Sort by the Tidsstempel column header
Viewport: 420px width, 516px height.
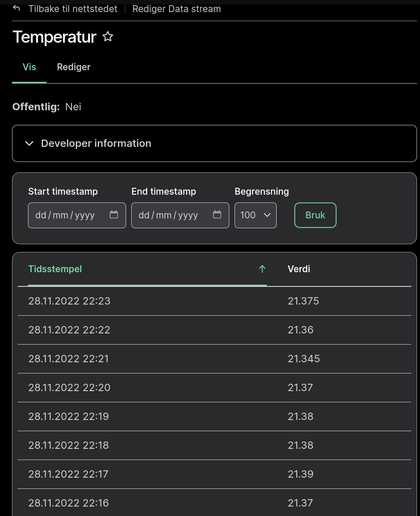[55, 269]
